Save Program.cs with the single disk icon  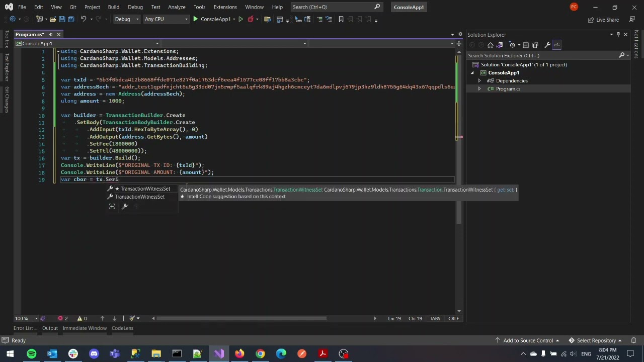click(62, 19)
